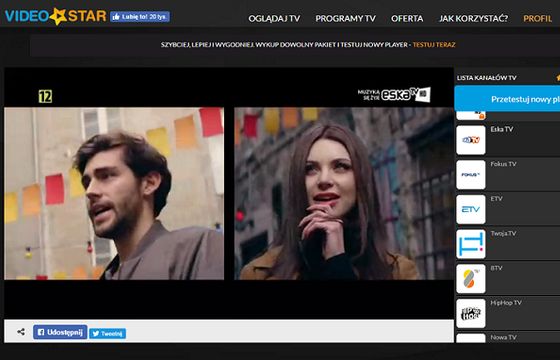
Task: Select HipHop TV channel logo
Action: (x=471, y=313)
